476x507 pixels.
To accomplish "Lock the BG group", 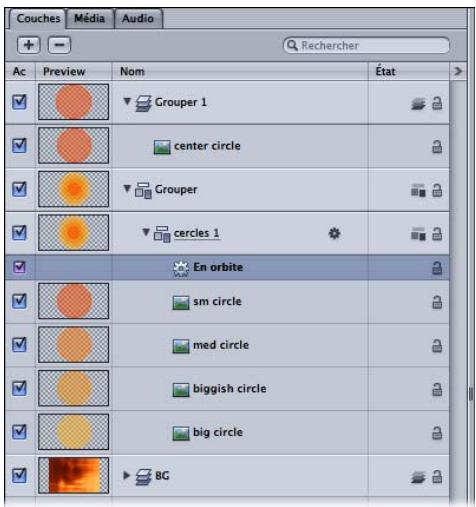I will tap(437, 477).
